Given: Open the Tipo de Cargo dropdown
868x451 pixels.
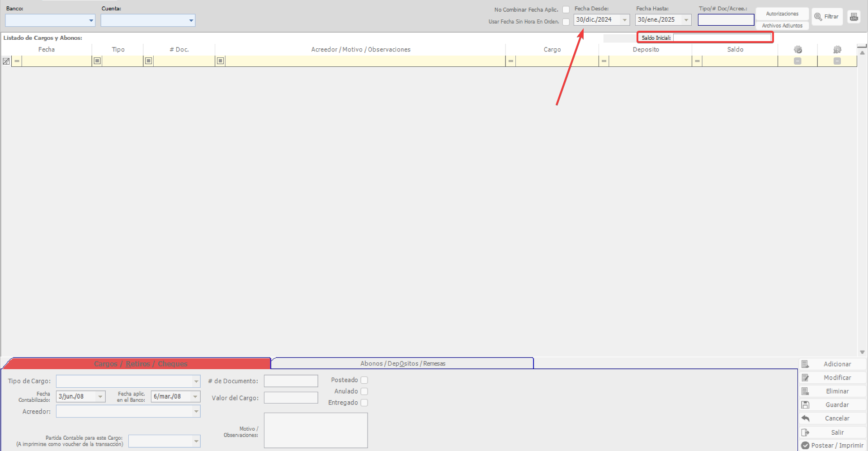Looking at the screenshot, I should tap(196, 381).
